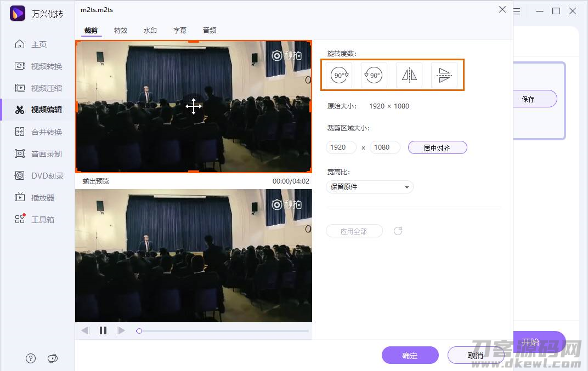
Task: Pause the preview playback
Action: (103, 330)
